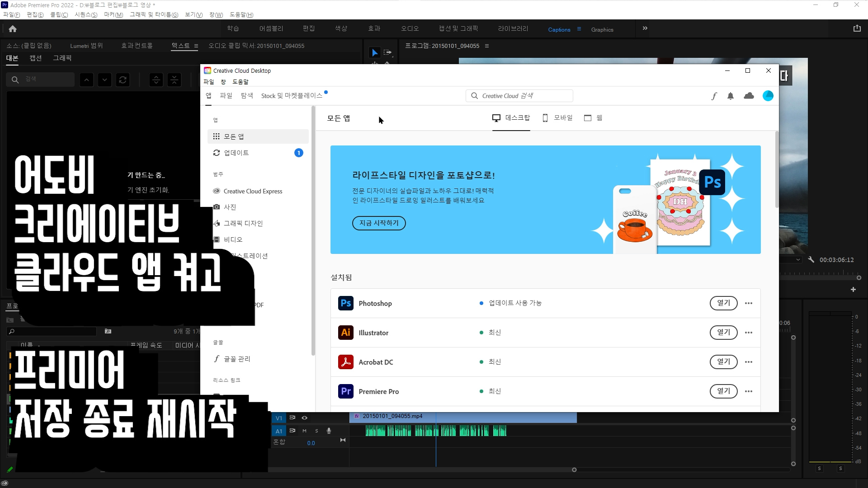Click the cloud sync status icon
The height and width of the screenshot is (488, 868).
(x=749, y=96)
